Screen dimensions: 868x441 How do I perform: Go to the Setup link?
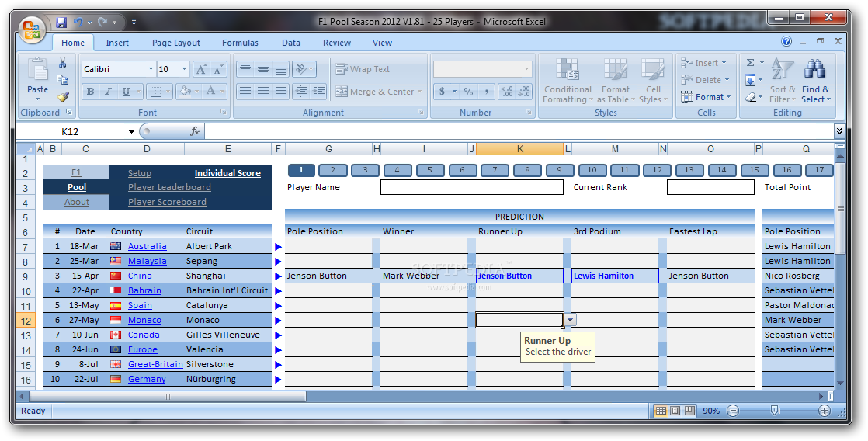click(140, 173)
